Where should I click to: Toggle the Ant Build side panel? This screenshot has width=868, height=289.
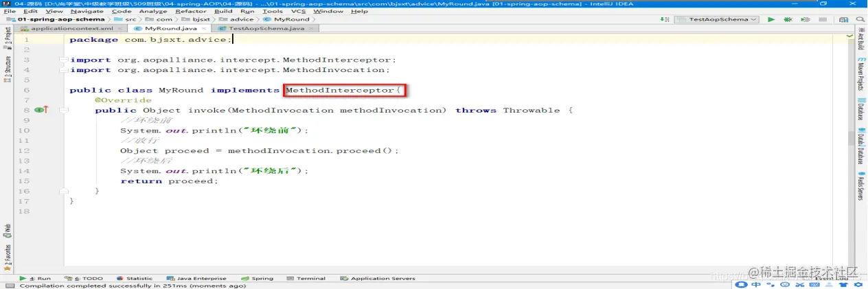point(860,38)
